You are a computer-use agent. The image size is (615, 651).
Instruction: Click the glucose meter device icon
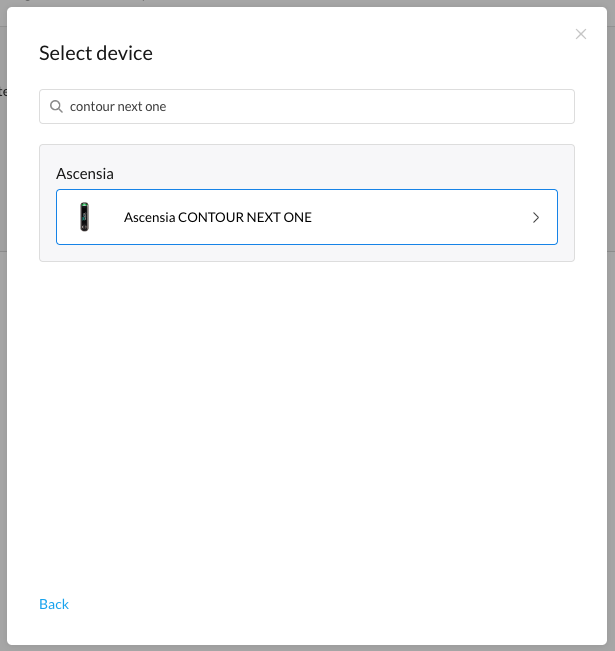(84, 217)
